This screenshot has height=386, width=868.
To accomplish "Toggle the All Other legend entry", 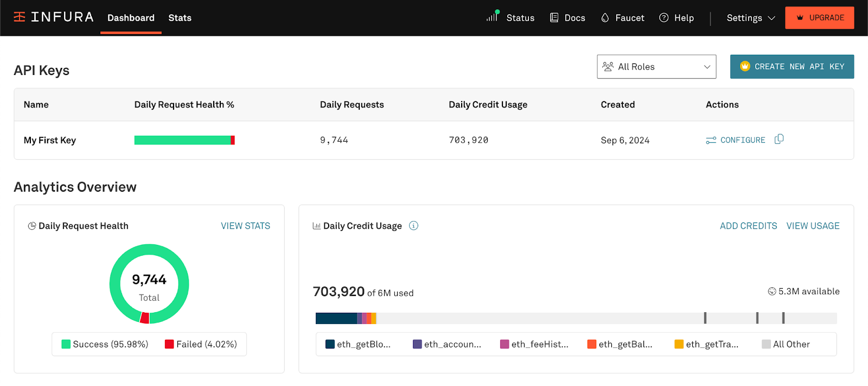I will (x=785, y=344).
